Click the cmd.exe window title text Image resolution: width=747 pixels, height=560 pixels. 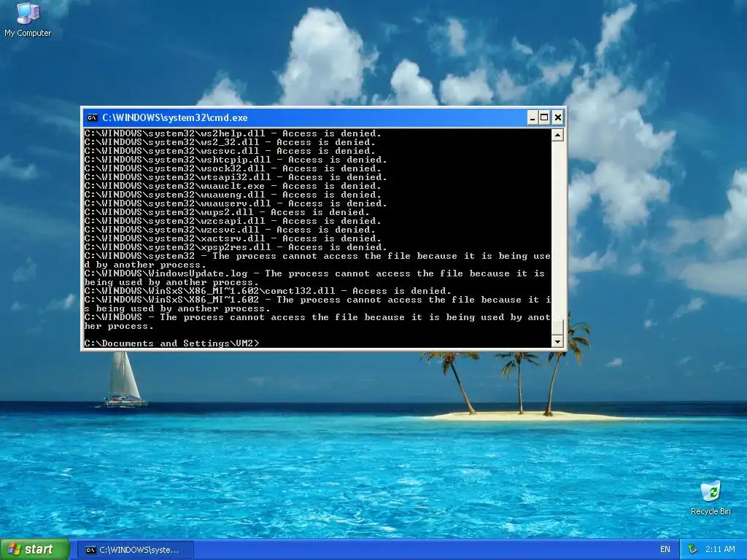pyautogui.click(x=175, y=117)
